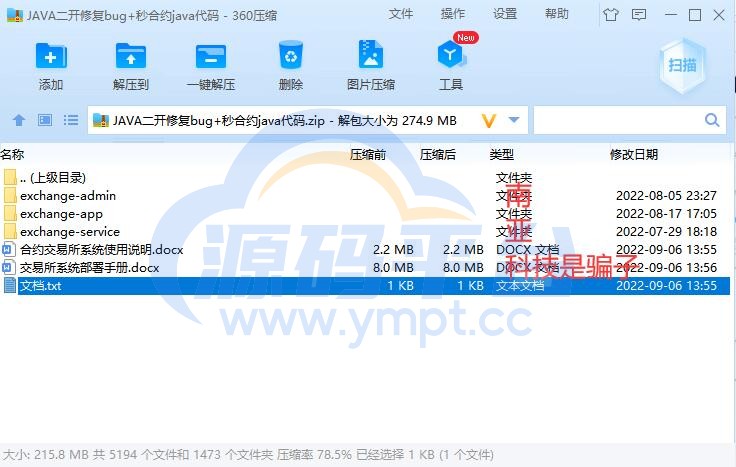Viewport: 736px width, 467px height.
Task: Click the 8.0 MB 压缩前 size cell
Action: [x=393, y=268]
